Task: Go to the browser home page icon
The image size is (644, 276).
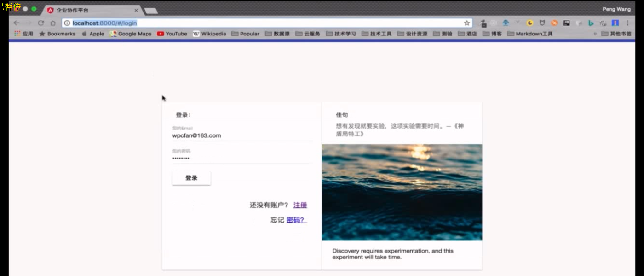Action: pyautogui.click(x=53, y=23)
